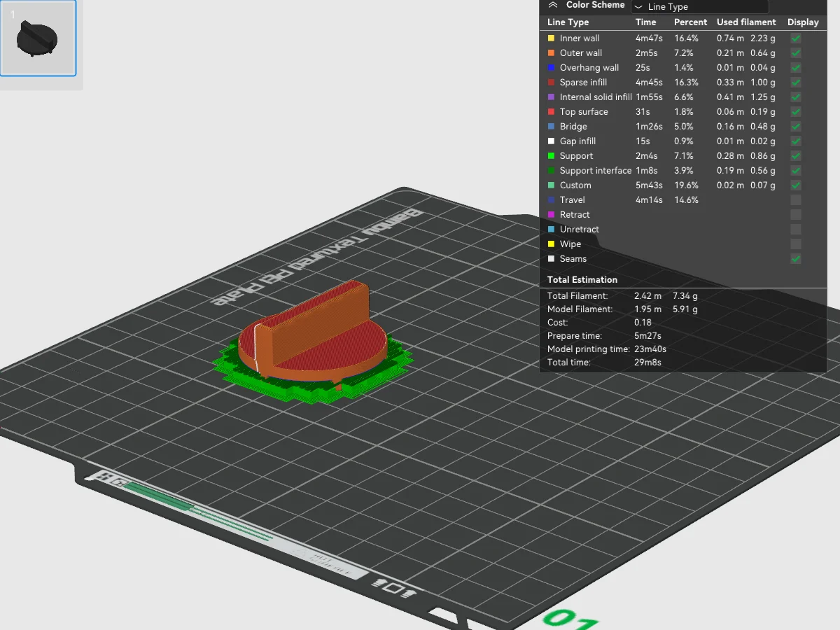Image resolution: width=840 pixels, height=630 pixels.
Task: Open the Line Type color scheme dropdown
Action: 699,7
